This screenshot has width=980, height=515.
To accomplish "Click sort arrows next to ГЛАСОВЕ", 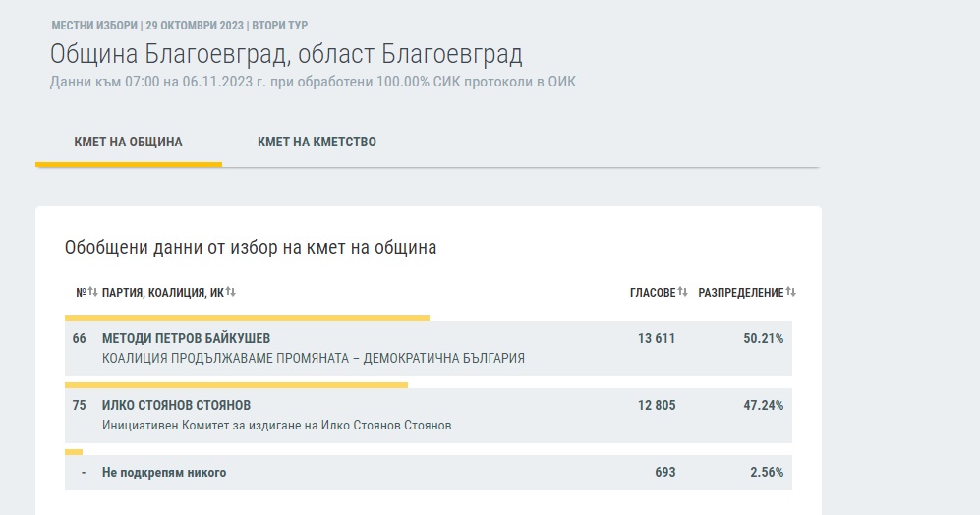I will [682, 293].
